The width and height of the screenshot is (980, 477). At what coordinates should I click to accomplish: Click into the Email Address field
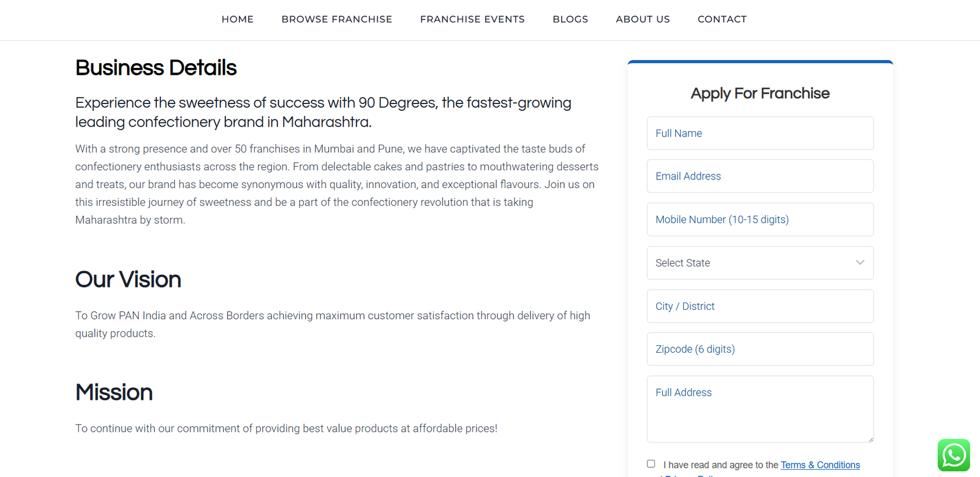[x=759, y=176]
